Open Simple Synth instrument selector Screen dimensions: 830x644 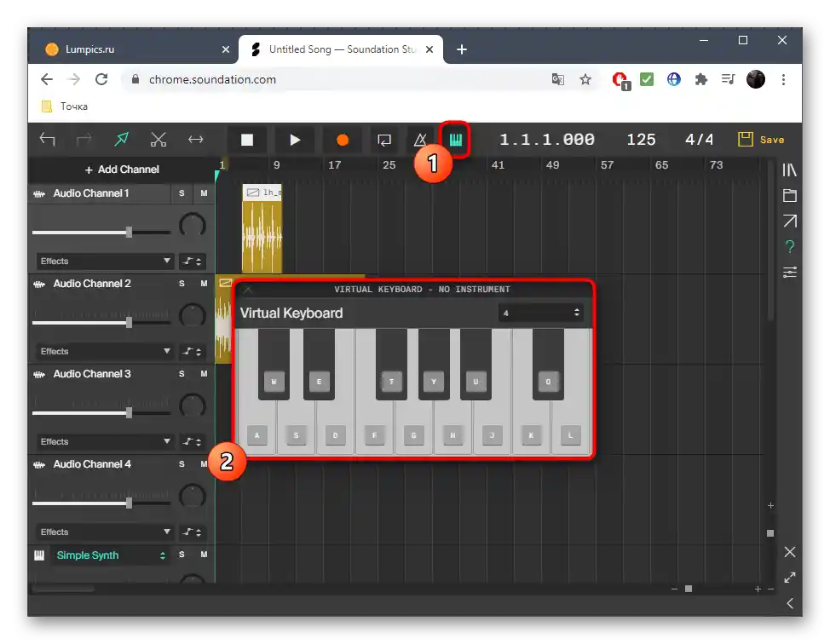(111, 555)
